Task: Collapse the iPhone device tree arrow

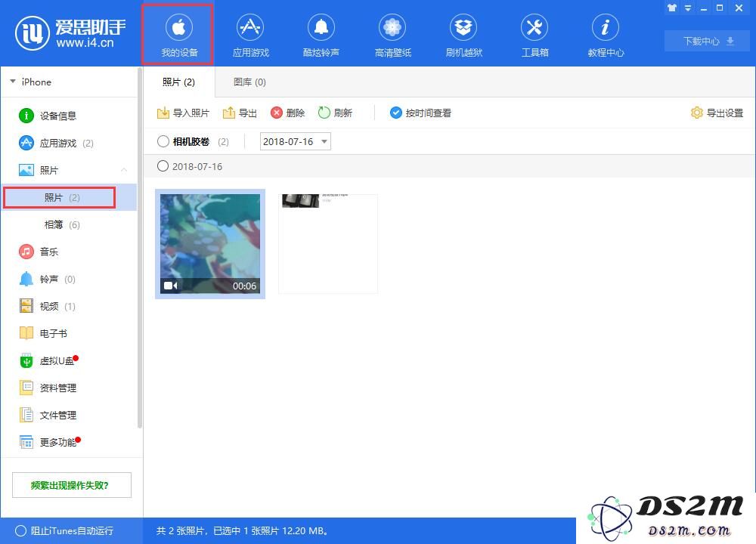Action: click(13, 82)
